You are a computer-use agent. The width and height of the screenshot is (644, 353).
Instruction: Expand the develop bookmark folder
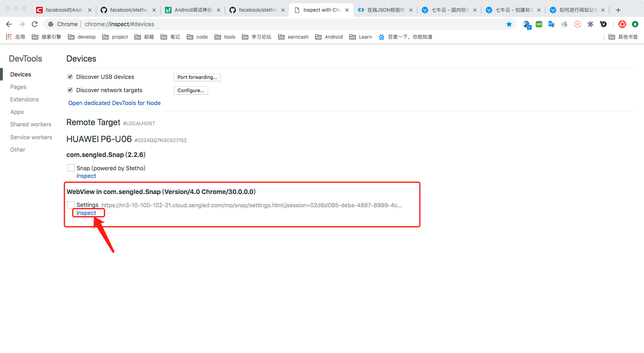tap(82, 37)
